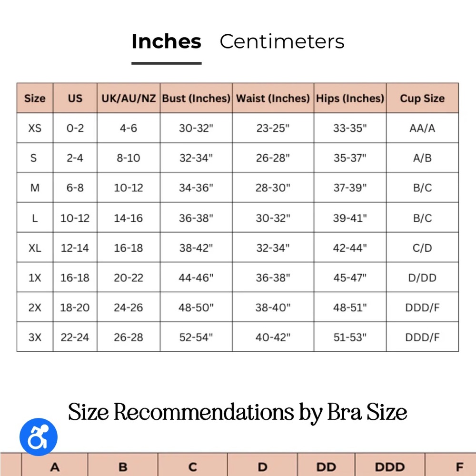The height and width of the screenshot is (476, 476).
Task: Click the DDD column in bra table
Action: (390, 467)
